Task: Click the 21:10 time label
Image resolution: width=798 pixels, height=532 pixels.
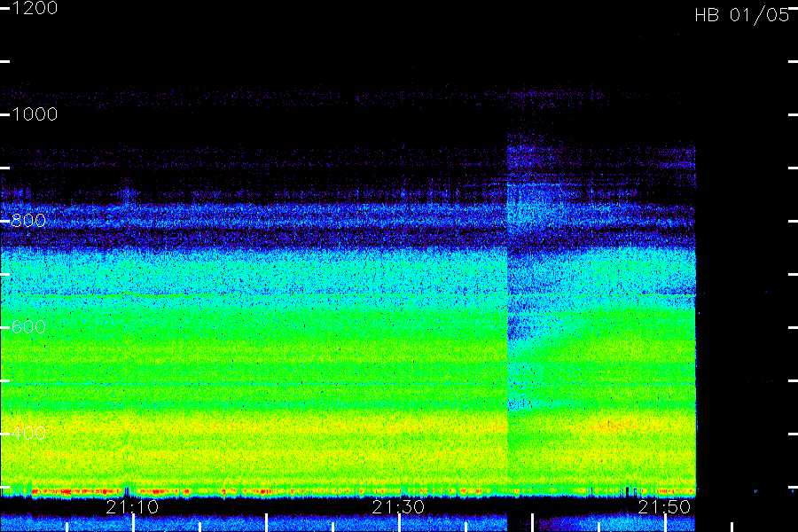Action: tap(132, 507)
